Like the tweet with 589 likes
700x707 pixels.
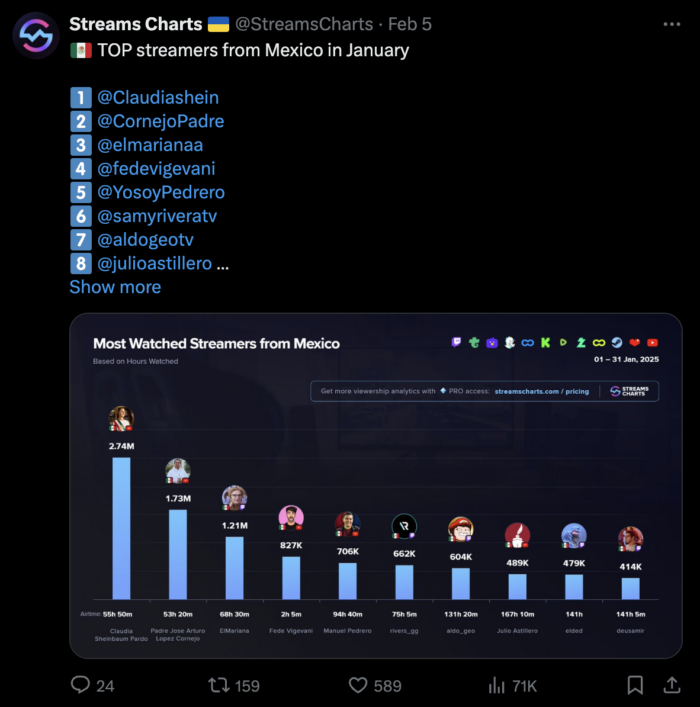click(358, 685)
